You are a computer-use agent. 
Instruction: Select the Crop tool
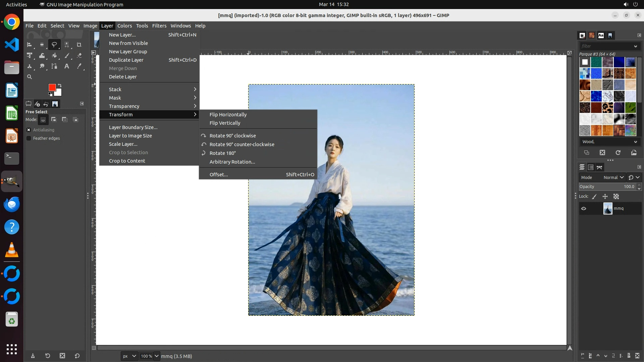79,45
